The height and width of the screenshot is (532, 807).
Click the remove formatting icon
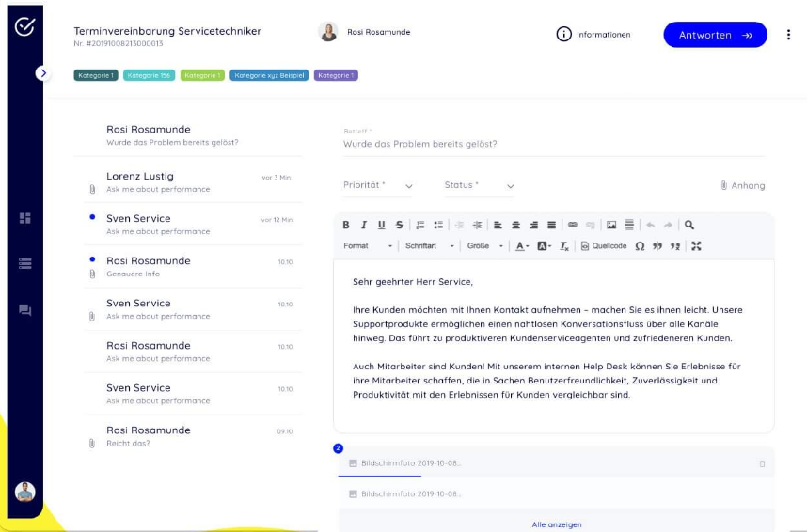pos(564,246)
